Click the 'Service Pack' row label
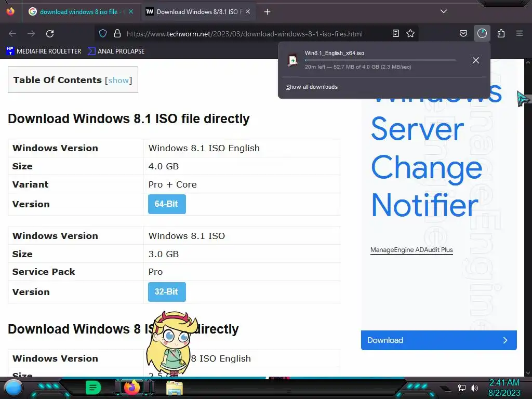This screenshot has height=399, width=532. pos(44,272)
